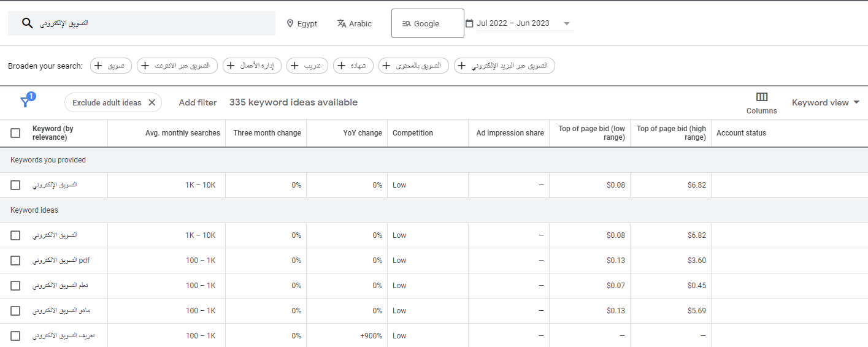Click the Arabic language translate icon
Screen dimensions: 868x347
(x=342, y=23)
